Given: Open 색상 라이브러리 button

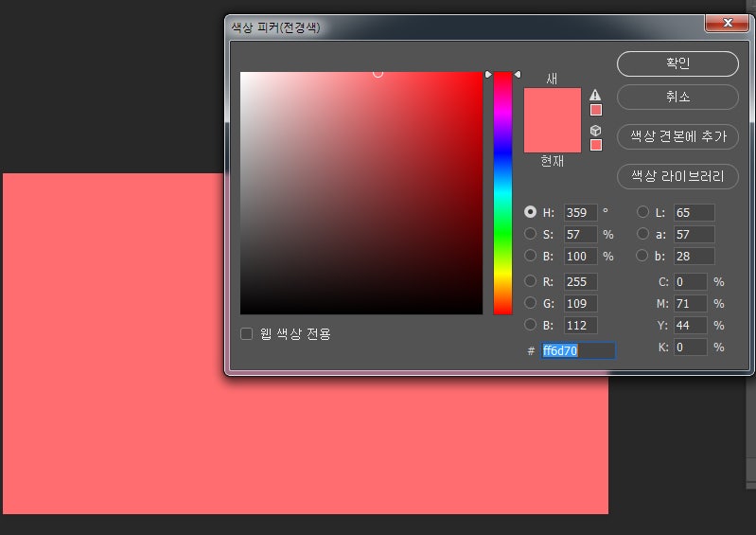Looking at the screenshot, I should coord(677,176).
